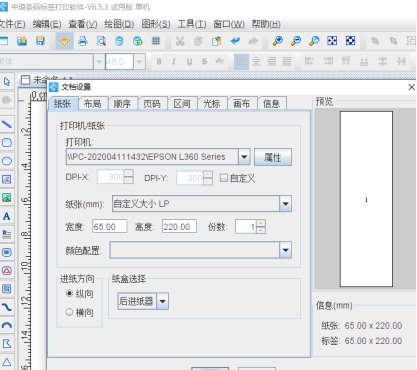Switch to the 顺序 tab
417x370 pixels.
[x=122, y=104]
